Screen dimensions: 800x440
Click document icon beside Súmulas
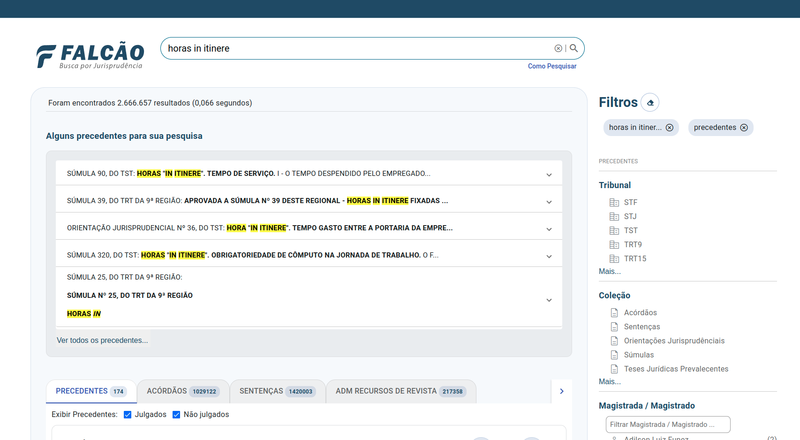tap(614, 355)
